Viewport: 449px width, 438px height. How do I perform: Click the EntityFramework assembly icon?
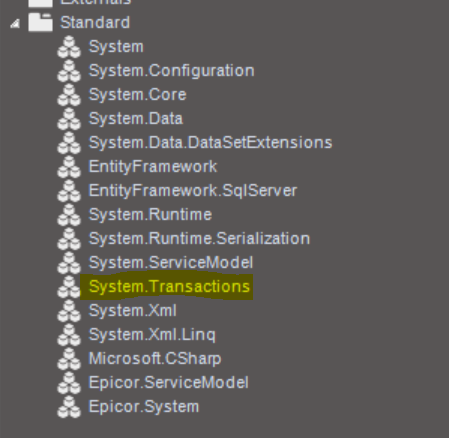click(69, 167)
